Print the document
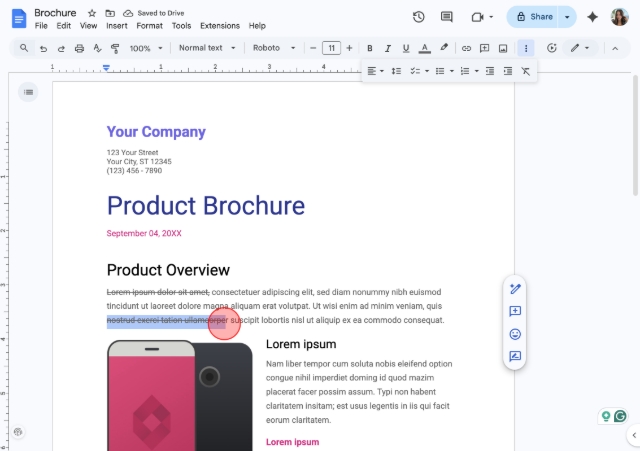The image size is (640, 451). pos(79,49)
